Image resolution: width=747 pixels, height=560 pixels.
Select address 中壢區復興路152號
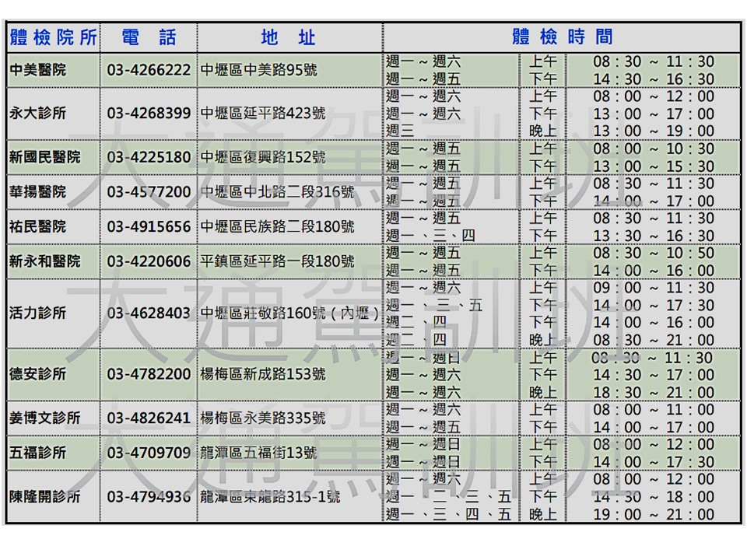click(263, 157)
